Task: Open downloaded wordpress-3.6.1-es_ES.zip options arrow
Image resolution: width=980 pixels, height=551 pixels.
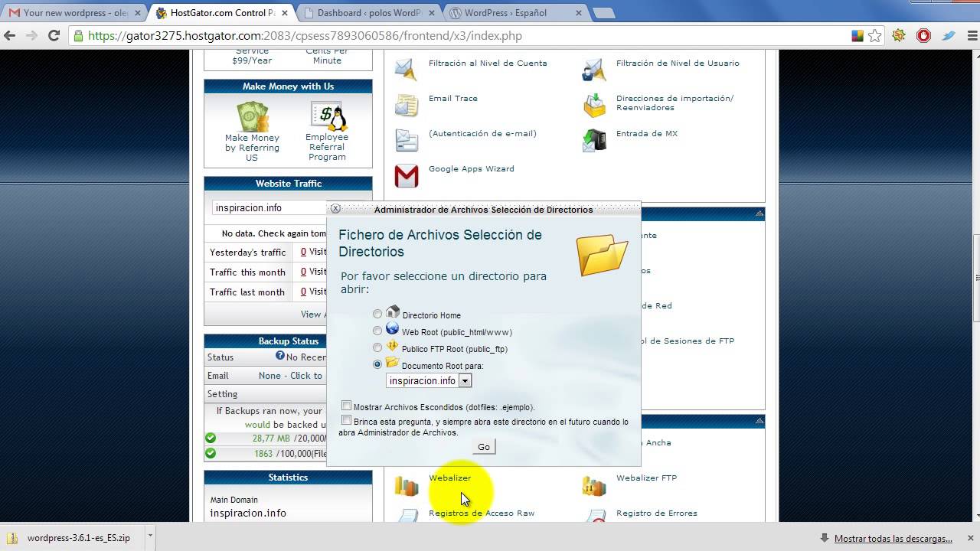Action: tap(150, 536)
